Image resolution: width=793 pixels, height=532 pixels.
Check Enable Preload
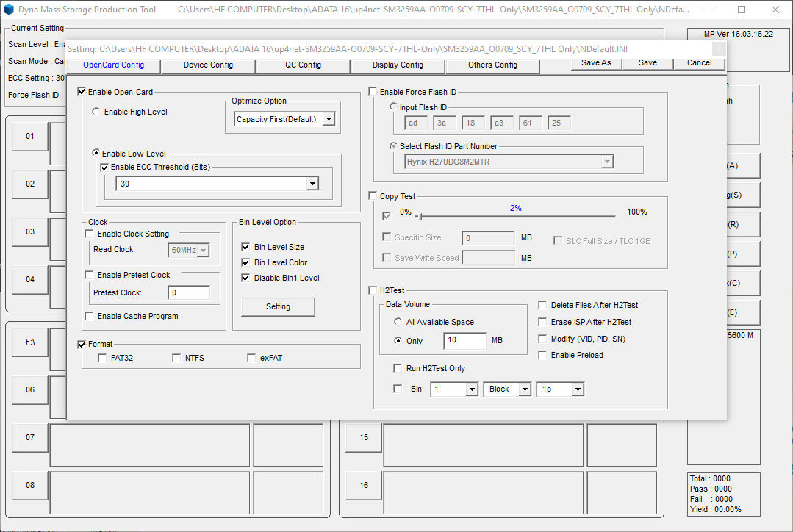(x=542, y=355)
